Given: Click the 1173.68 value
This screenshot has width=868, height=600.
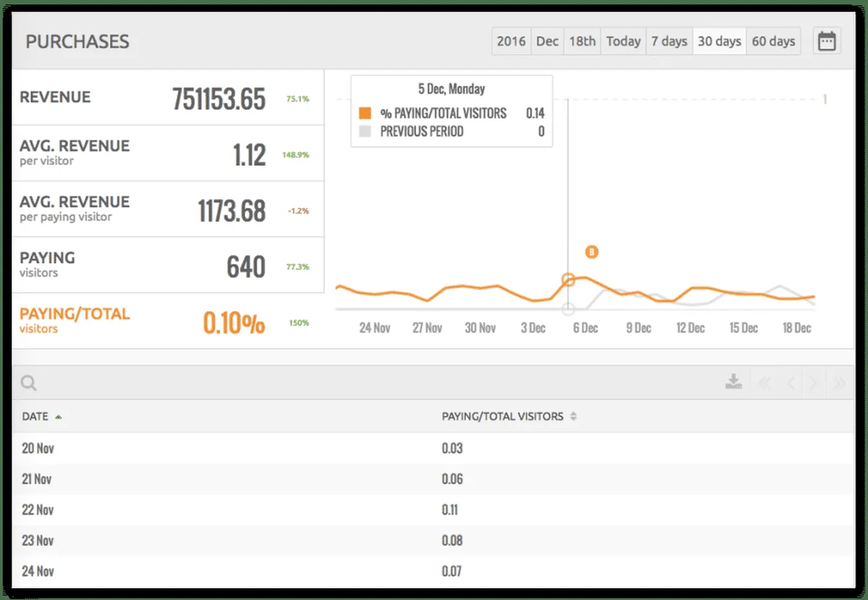Looking at the screenshot, I should pos(232,211).
